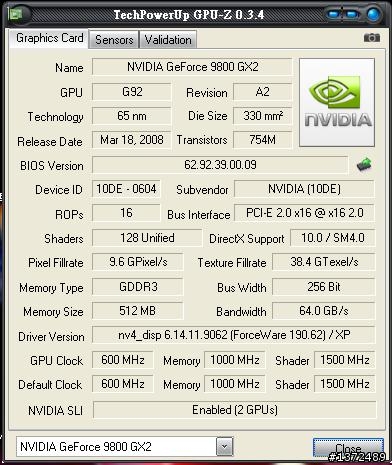
Task: Click the Driver Version label
Action: pos(51,337)
